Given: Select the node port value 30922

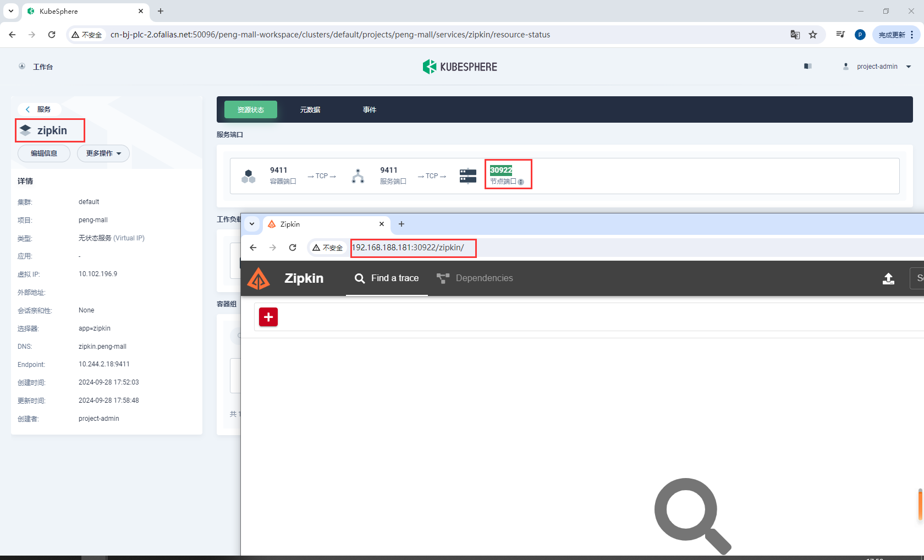Looking at the screenshot, I should pos(501,170).
